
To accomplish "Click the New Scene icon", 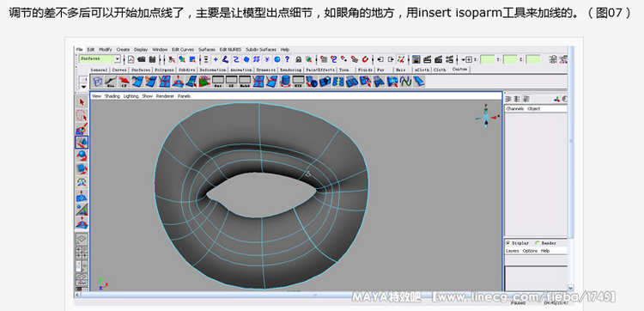I will [131, 59].
